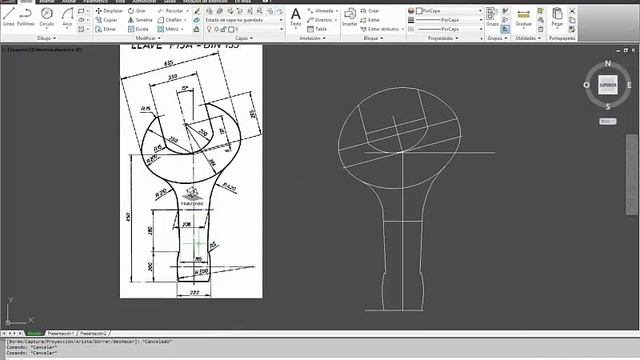Activate the Escala tool

(138, 29)
